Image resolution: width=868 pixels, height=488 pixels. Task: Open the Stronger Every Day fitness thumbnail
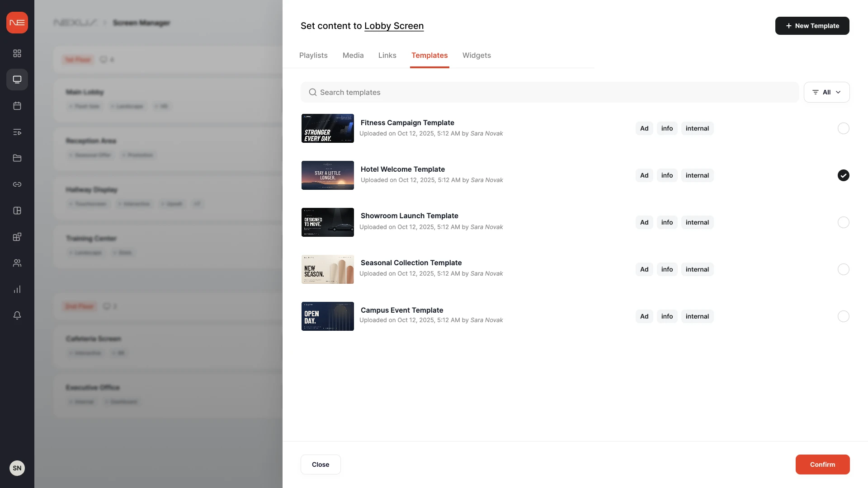click(328, 128)
